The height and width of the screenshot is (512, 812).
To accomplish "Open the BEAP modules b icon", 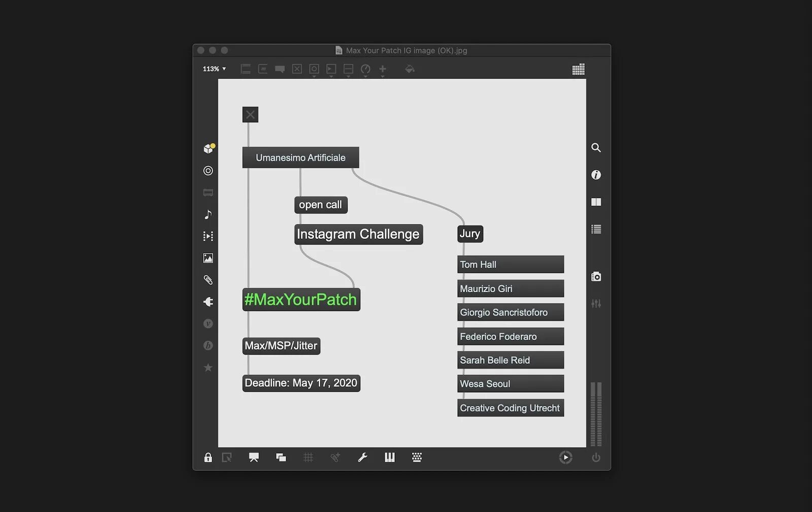I will [208, 346].
